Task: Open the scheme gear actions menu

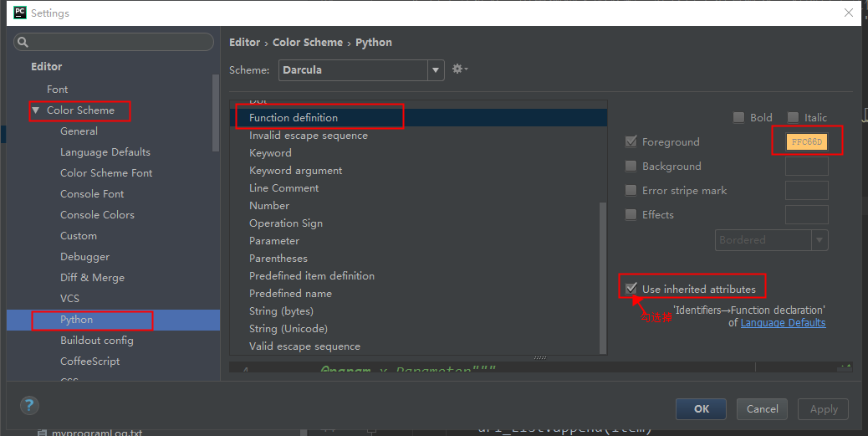Action: [459, 69]
